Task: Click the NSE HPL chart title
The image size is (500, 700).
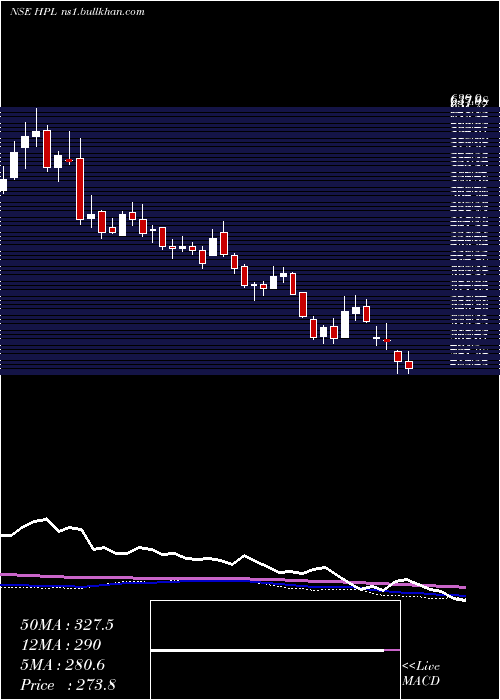Action: point(77,12)
